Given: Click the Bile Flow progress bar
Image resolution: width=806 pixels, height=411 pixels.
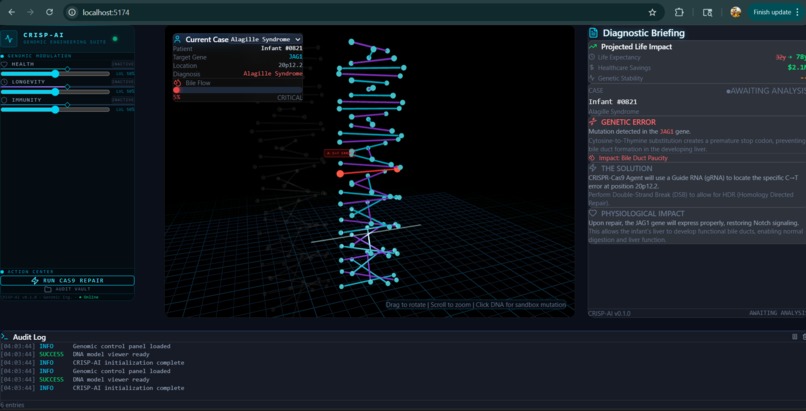Looking at the screenshot, I should pos(237,90).
